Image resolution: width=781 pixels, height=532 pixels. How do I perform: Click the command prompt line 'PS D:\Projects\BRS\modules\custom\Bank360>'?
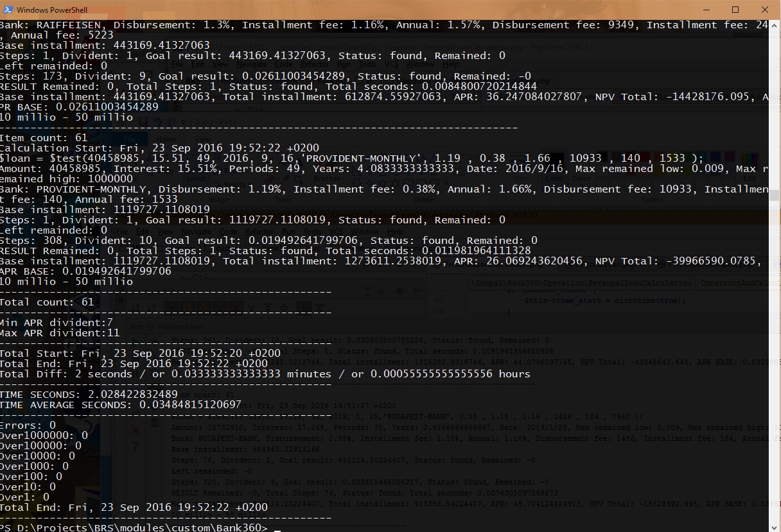coord(134,528)
